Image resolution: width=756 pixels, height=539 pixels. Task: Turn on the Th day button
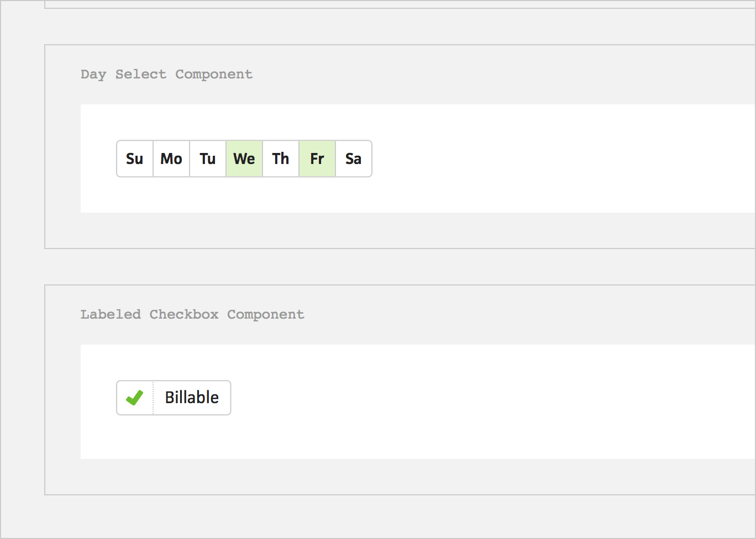click(x=281, y=159)
